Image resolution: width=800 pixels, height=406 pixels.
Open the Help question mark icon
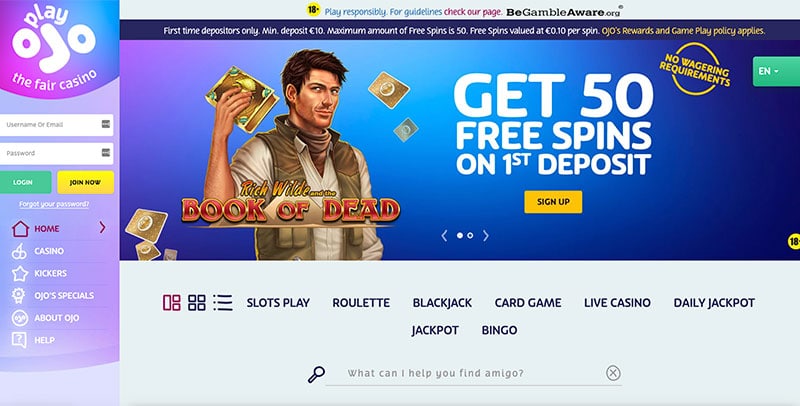coord(19,340)
